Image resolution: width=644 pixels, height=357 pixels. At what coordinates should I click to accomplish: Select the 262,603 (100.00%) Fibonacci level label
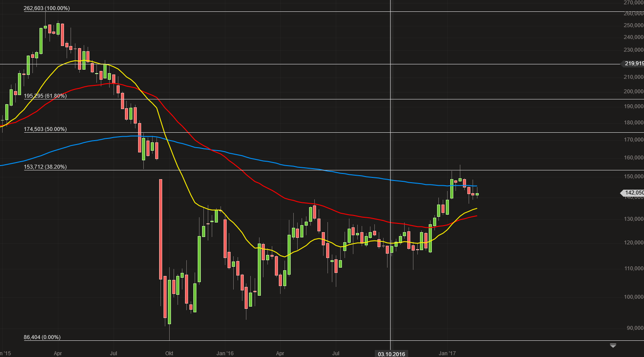click(x=46, y=8)
